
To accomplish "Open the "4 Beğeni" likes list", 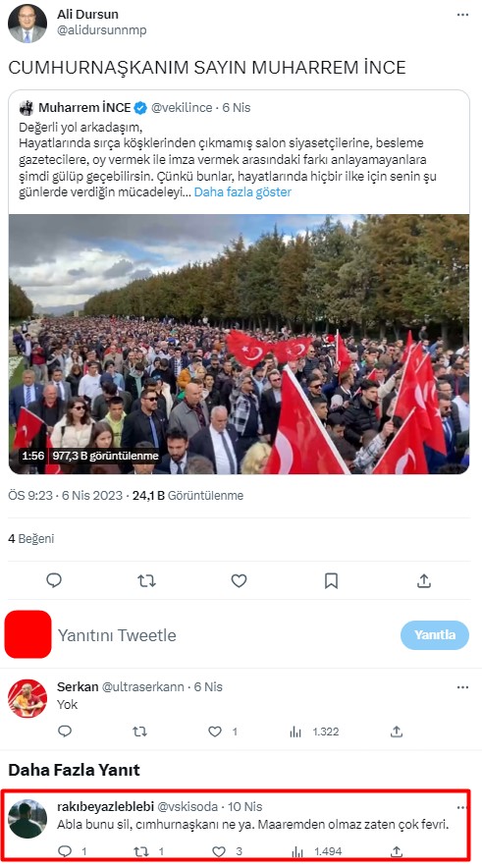I will tap(31, 538).
